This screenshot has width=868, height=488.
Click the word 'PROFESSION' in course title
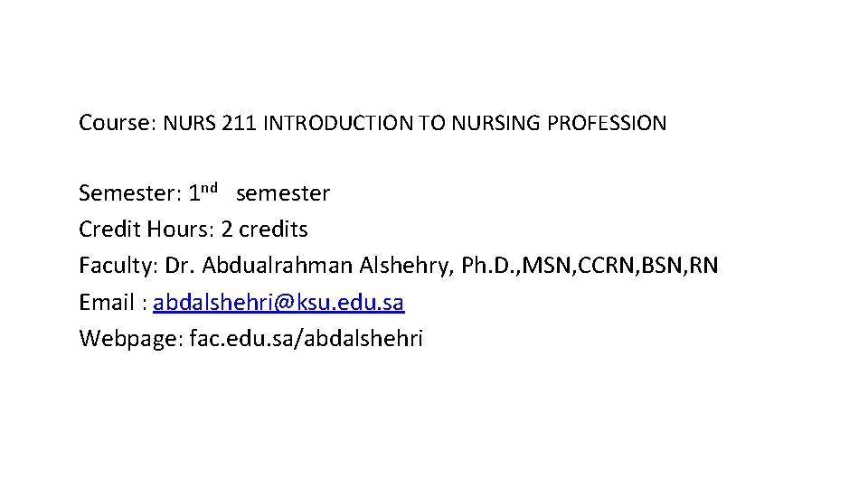tap(609, 123)
